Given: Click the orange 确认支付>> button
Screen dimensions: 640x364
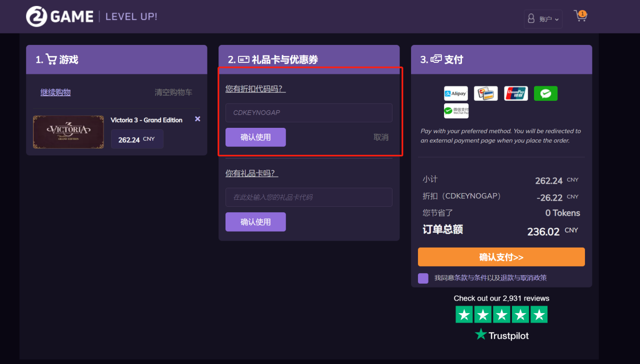Looking at the screenshot, I should point(501,257).
